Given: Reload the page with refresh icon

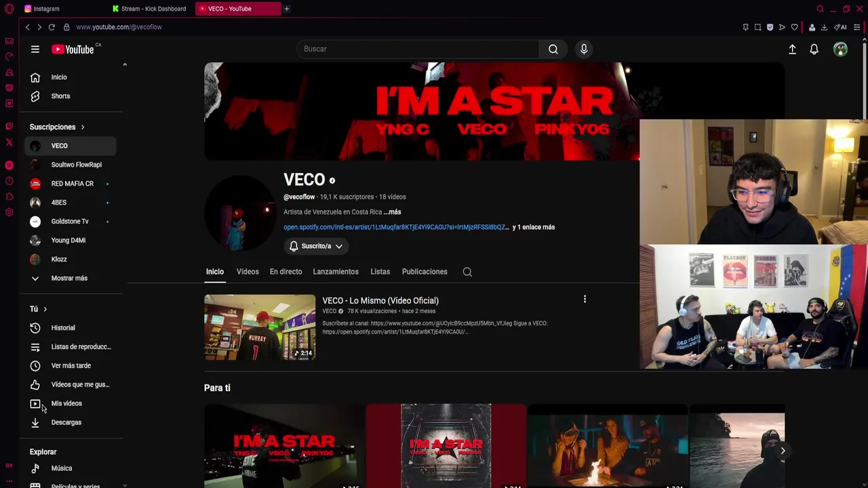Looking at the screenshot, I should click(52, 27).
